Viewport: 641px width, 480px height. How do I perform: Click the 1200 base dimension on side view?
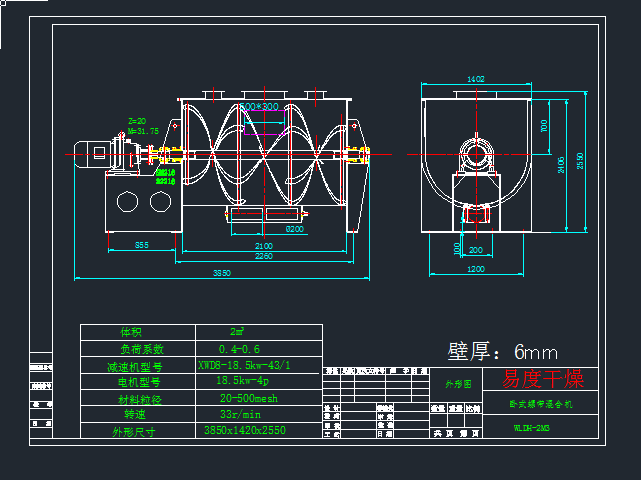pyautogui.click(x=475, y=269)
